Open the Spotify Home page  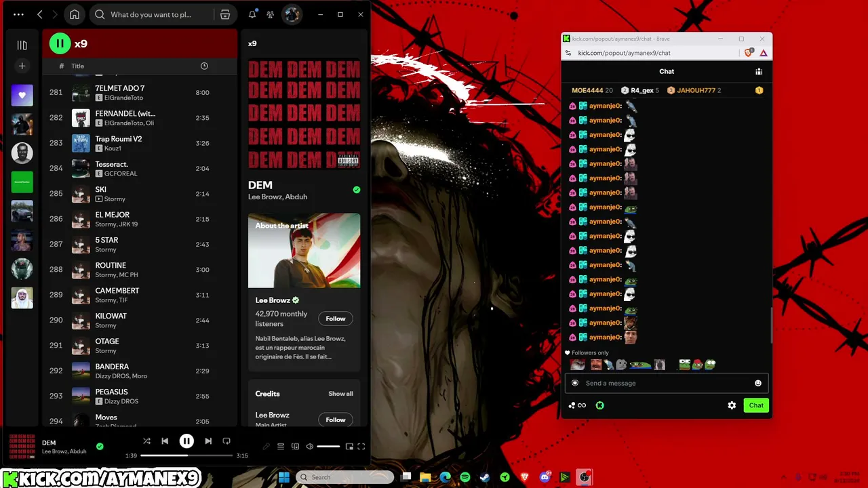[x=75, y=14]
